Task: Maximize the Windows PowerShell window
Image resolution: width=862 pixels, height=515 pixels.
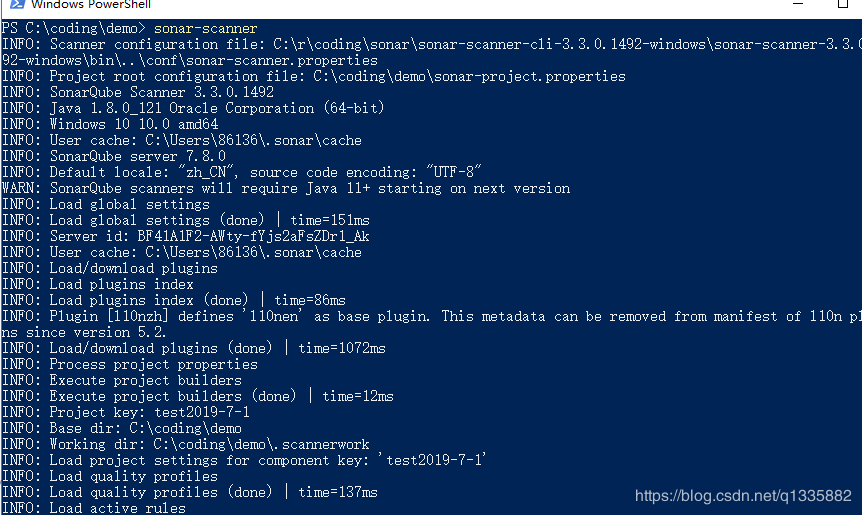Action: pos(843,4)
